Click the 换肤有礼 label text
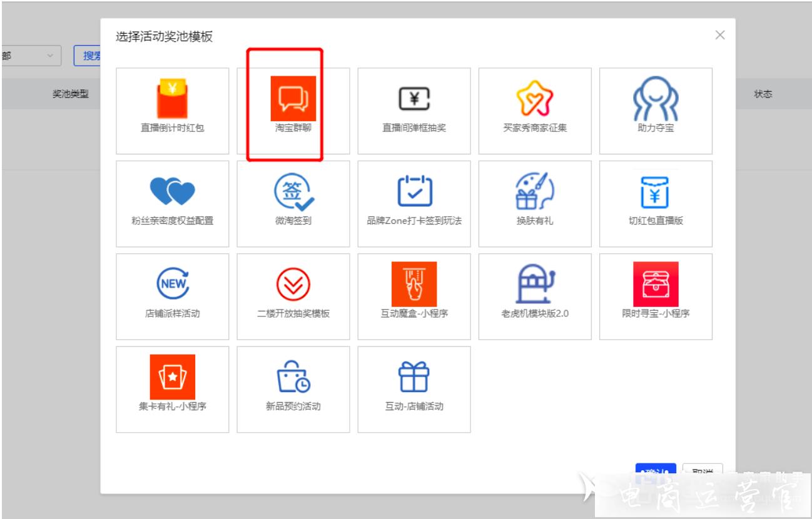Image resolution: width=812 pixels, height=519 pixels. 535,221
